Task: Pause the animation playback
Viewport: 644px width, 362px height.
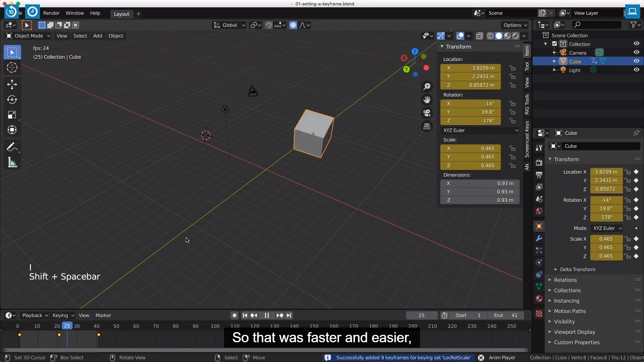Action: pyautogui.click(x=267, y=315)
